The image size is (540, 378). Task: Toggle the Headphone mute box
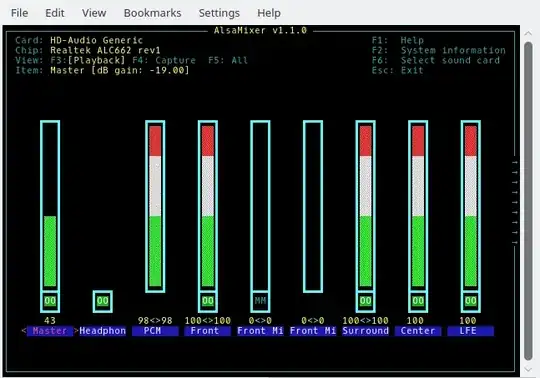[x=103, y=301]
